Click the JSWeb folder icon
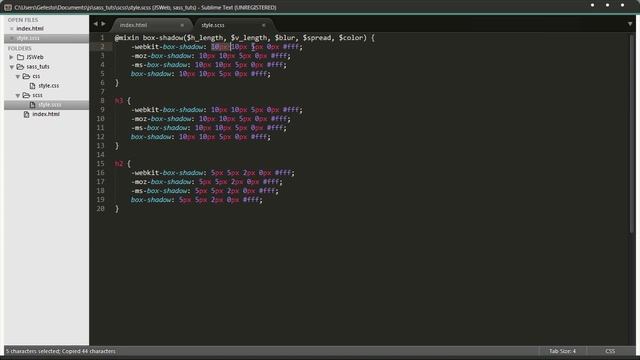Screen dimensions: 640x360 pyautogui.click(x=20, y=57)
